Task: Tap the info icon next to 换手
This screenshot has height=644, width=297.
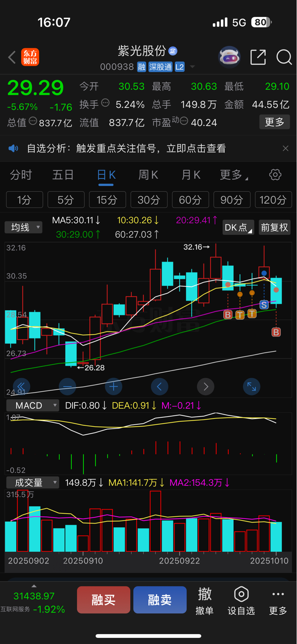Action: coord(105,103)
